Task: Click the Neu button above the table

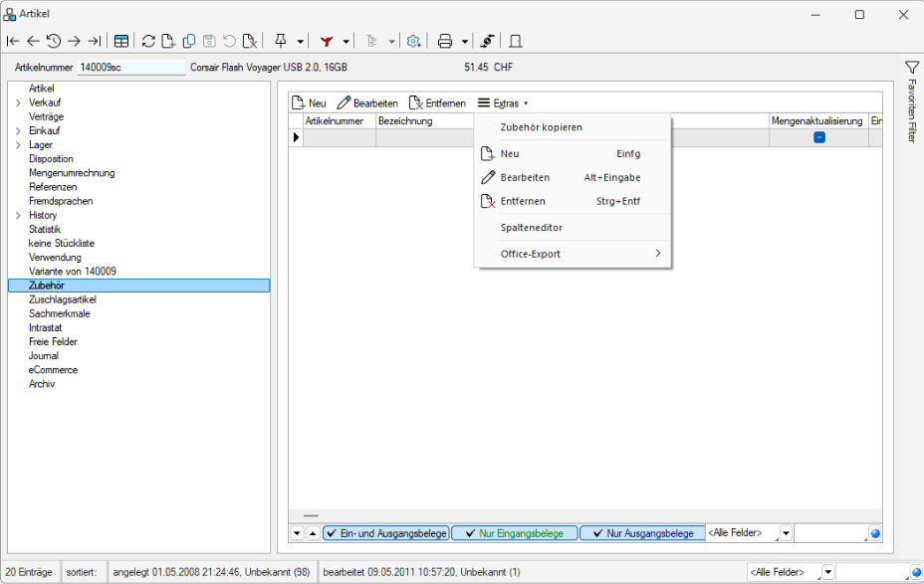Action: [x=309, y=102]
